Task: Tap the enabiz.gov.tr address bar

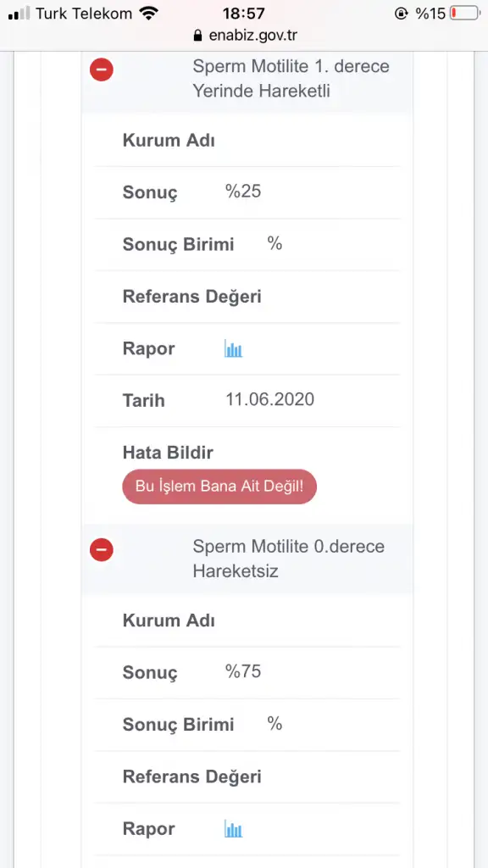Action: 244,36
